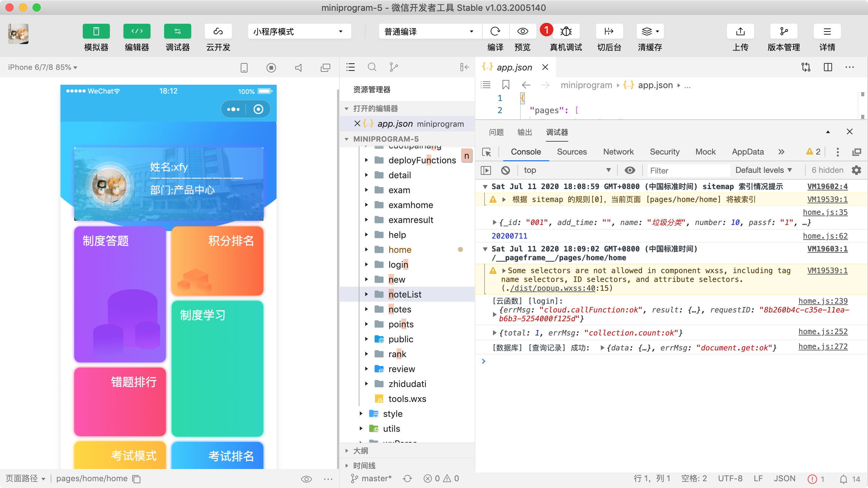Image resolution: width=868 pixels, height=488 pixels.
Task: Toggle the debugger panel button
Action: (x=177, y=32)
